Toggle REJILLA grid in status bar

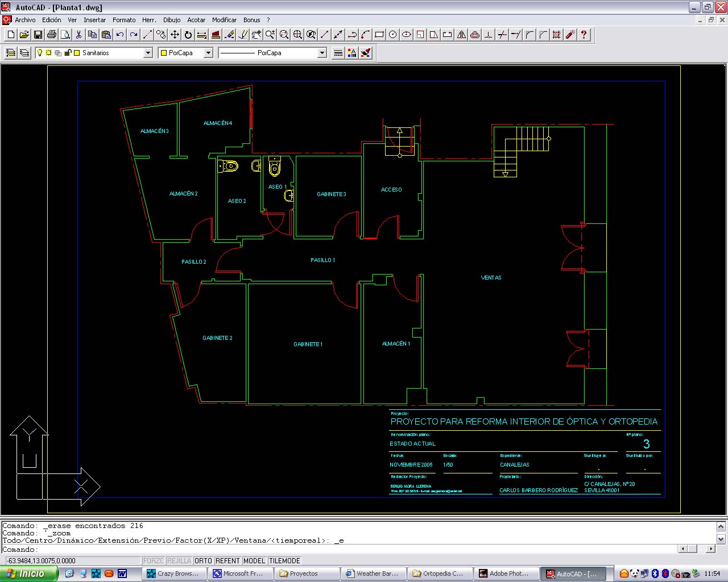(179, 561)
